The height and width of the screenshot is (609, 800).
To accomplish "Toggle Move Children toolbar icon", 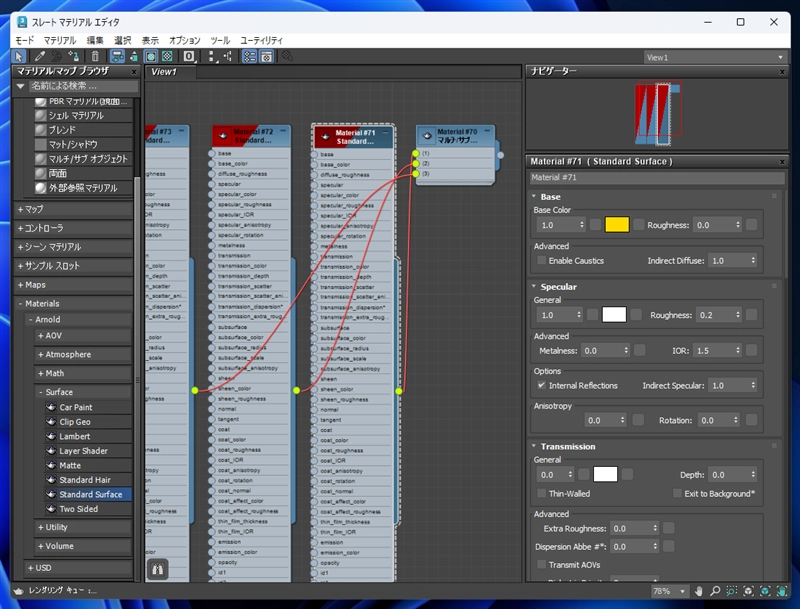I will tap(117, 57).
